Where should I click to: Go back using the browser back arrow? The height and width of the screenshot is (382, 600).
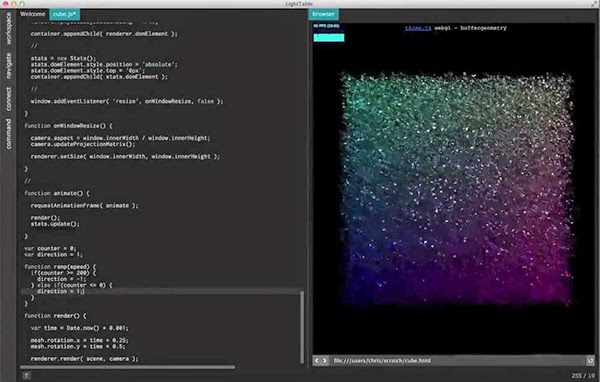click(317, 361)
